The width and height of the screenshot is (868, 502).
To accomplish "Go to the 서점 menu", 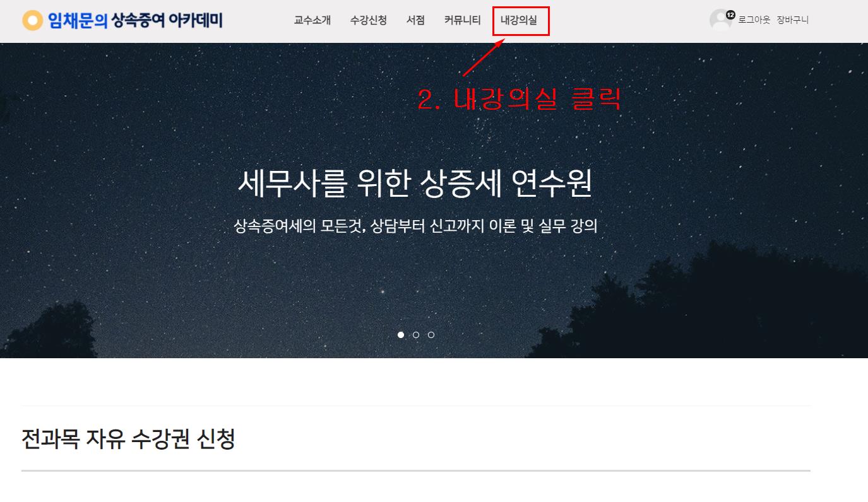I will point(415,20).
